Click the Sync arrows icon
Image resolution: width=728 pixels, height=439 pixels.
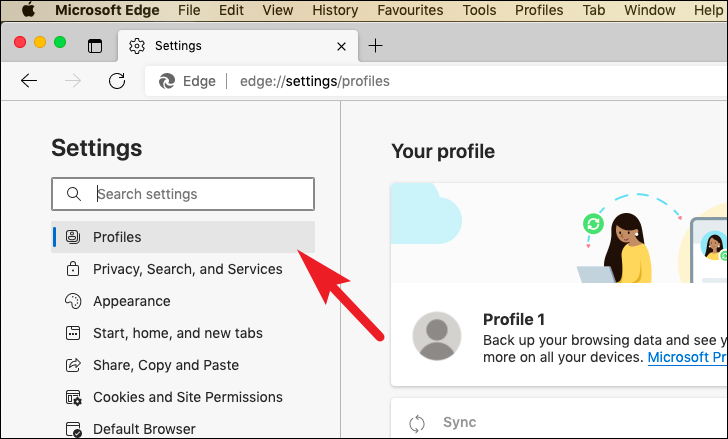coord(417,423)
